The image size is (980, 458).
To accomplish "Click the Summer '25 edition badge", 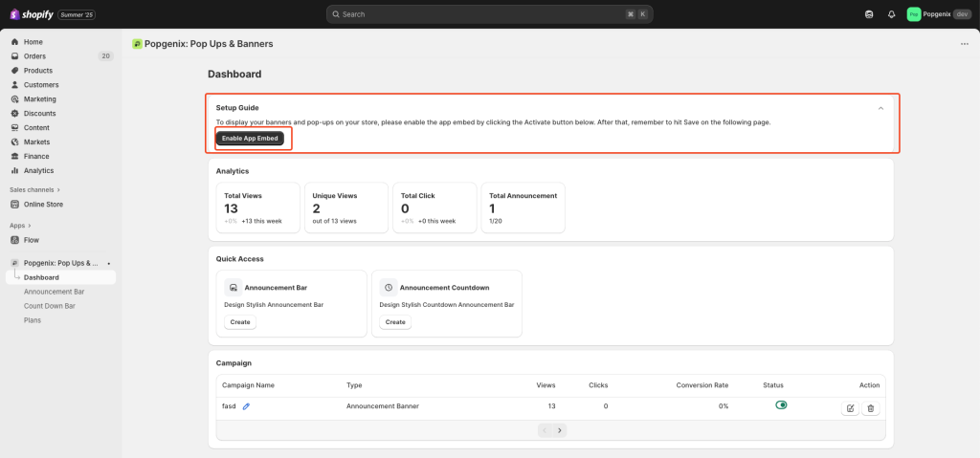I will click(77, 14).
